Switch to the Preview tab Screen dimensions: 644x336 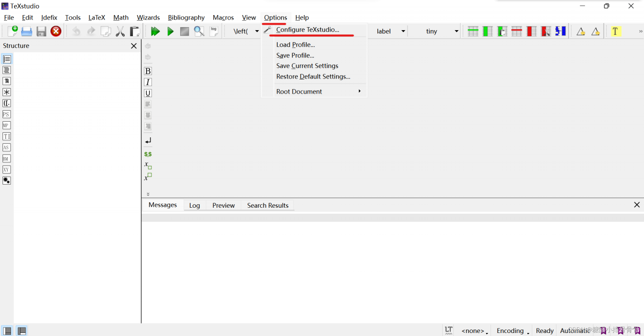[223, 205]
